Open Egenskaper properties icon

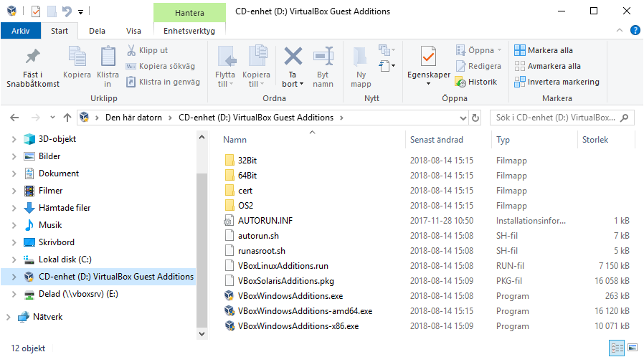pyautogui.click(x=428, y=57)
